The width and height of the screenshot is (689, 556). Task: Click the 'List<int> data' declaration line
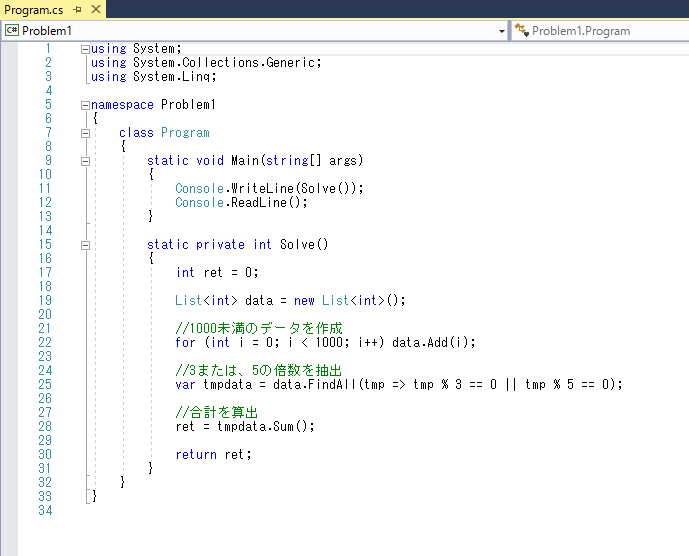tap(290, 301)
